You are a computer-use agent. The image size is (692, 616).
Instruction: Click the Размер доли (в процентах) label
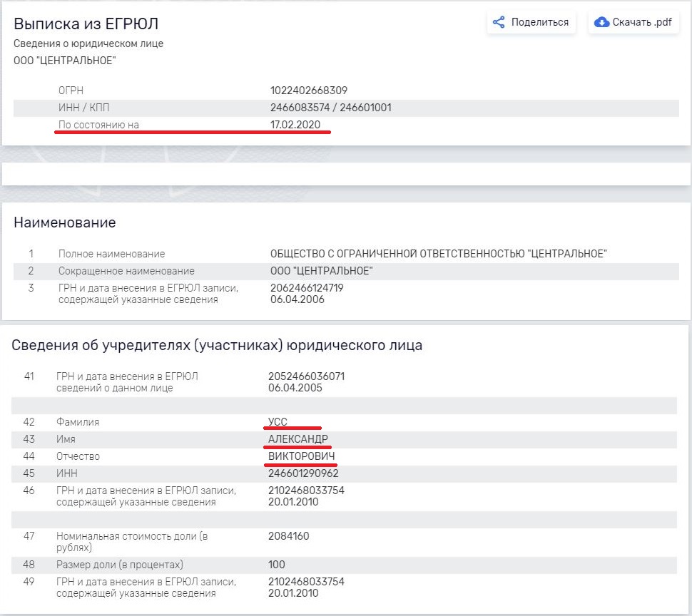point(120,565)
